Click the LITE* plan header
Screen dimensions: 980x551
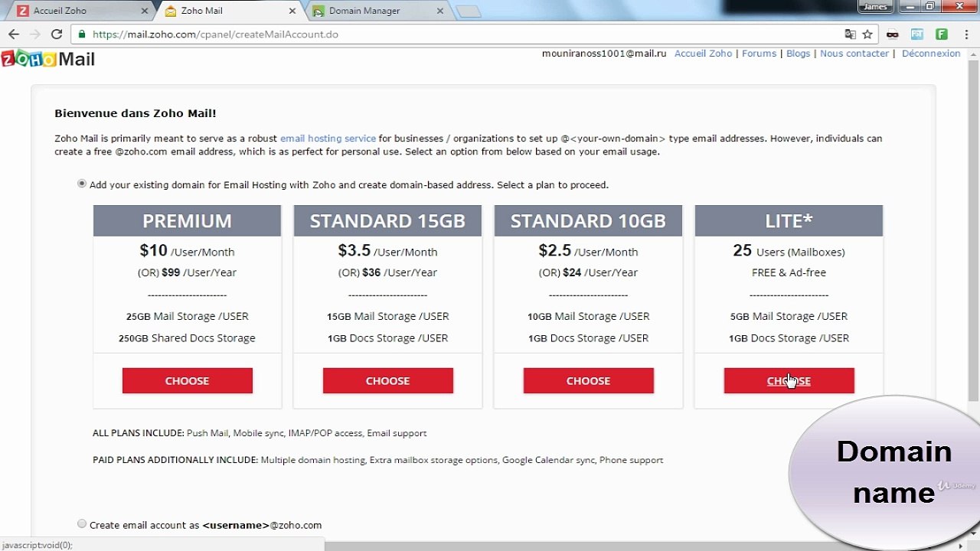pos(789,220)
